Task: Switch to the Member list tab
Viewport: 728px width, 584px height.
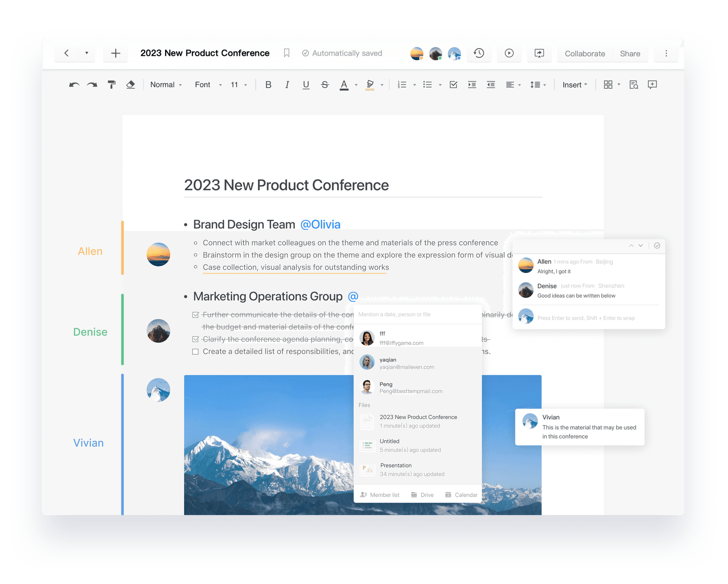Action: (x=380, y=495)
